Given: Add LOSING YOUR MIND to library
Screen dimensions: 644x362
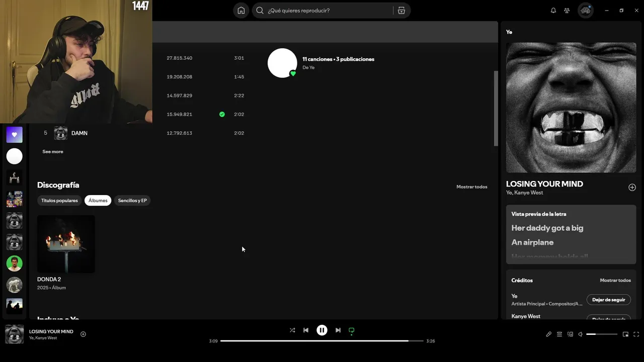Looking at the screenshot, I should (632, 188).
